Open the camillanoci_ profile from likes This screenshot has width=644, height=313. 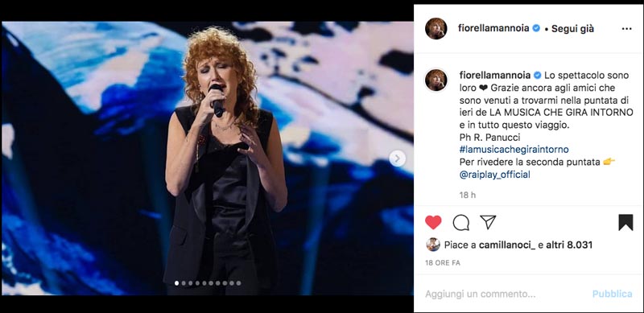point(507,245)
